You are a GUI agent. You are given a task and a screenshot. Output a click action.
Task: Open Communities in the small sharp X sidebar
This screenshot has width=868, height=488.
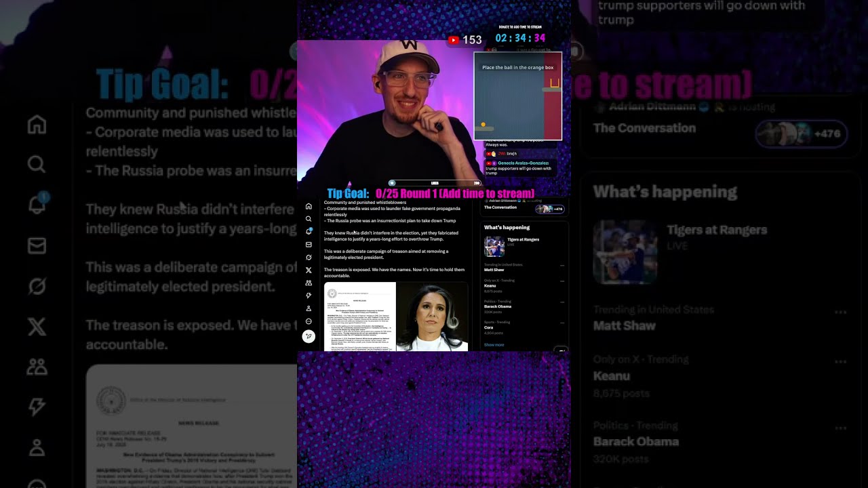click(x=309, y=283)
